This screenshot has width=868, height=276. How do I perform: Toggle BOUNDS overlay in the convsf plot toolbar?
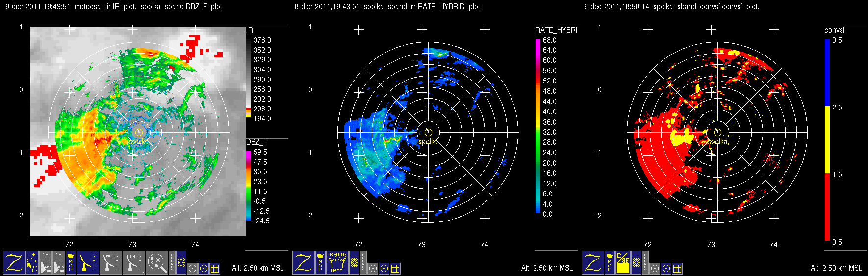[x=645, y=263]
